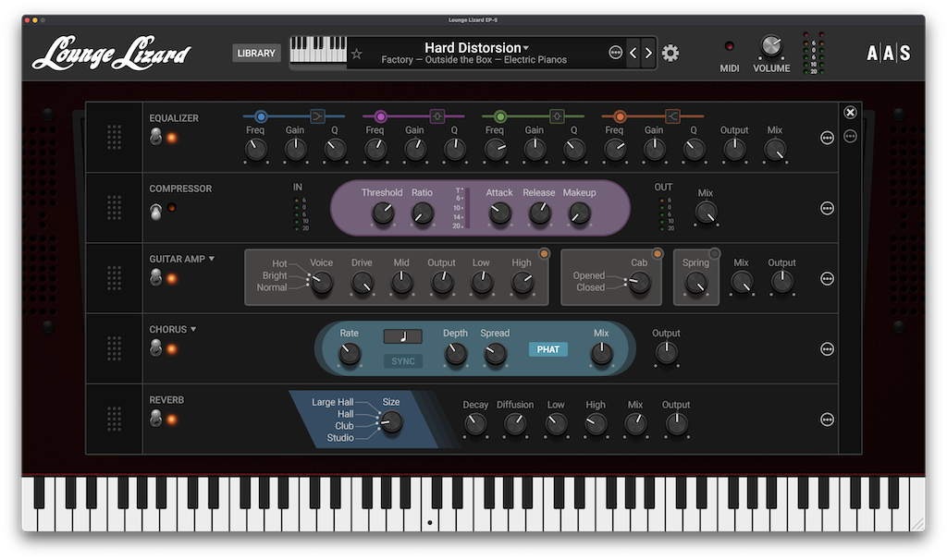Open Equalizer row options ellipsis

click(827, 138)
